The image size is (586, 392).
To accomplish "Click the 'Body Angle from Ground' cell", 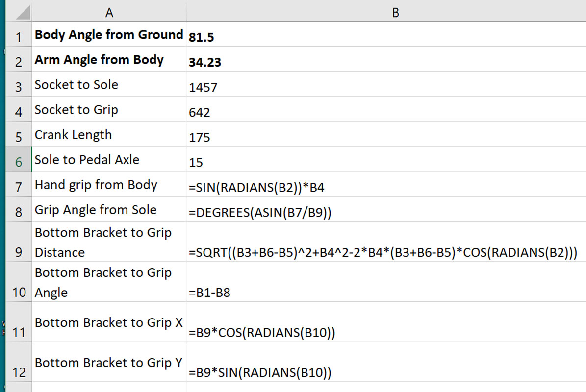I will tap(109, 35).
